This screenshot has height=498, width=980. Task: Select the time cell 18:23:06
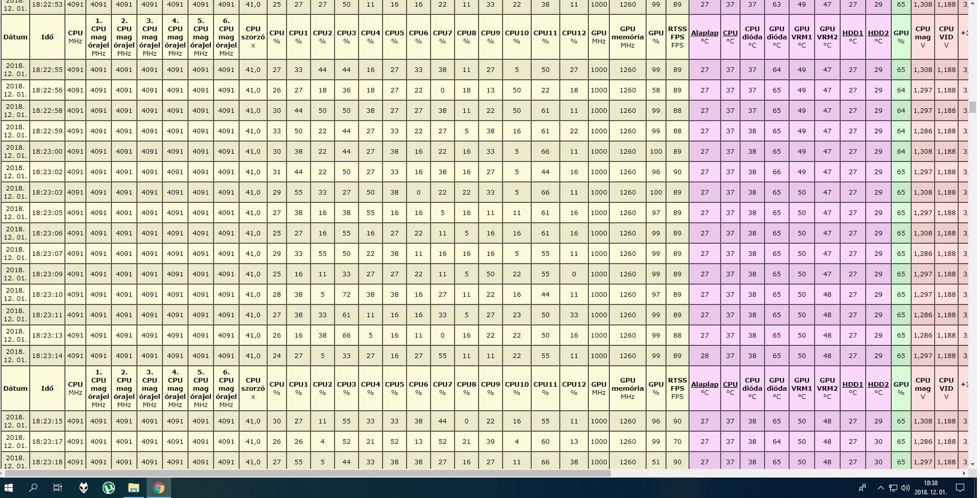47,233
